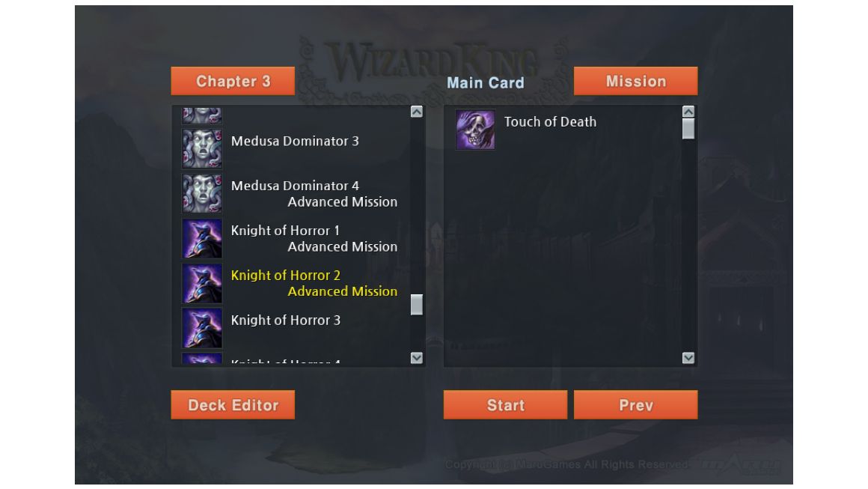
Task: Select the Medusa Dominator 3 portrait icon
Action: 202,148
